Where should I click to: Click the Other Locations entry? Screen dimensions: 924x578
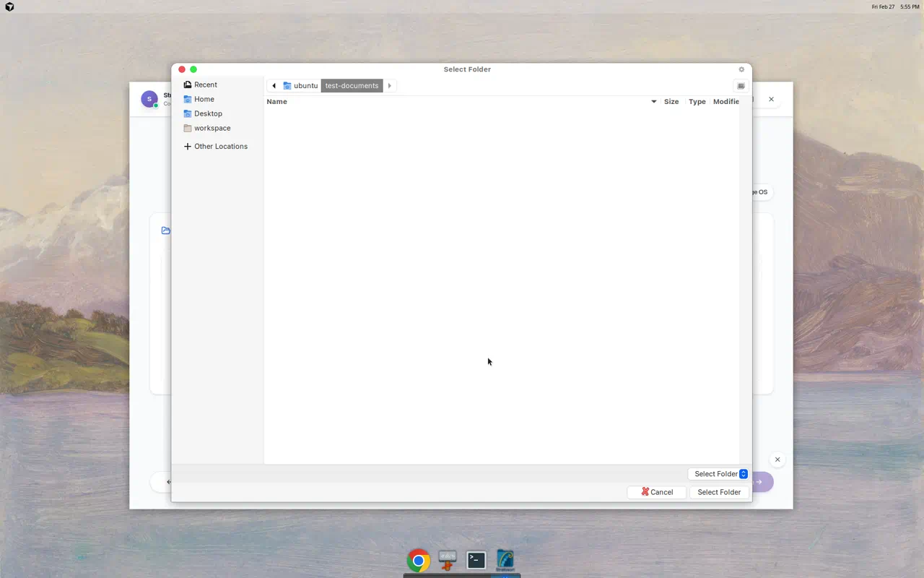(220, 146)
